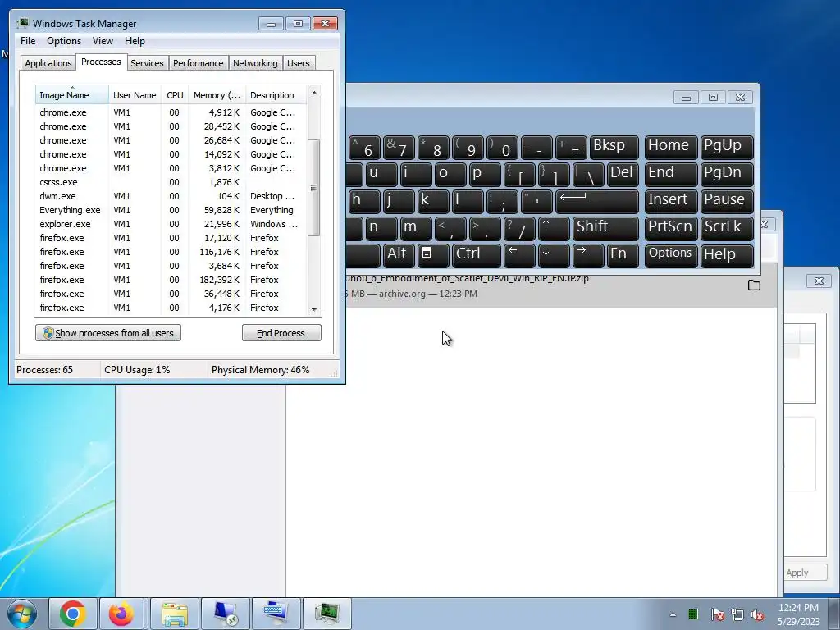Click the network tray icon
Screen dimensions: 840x630
737,614
